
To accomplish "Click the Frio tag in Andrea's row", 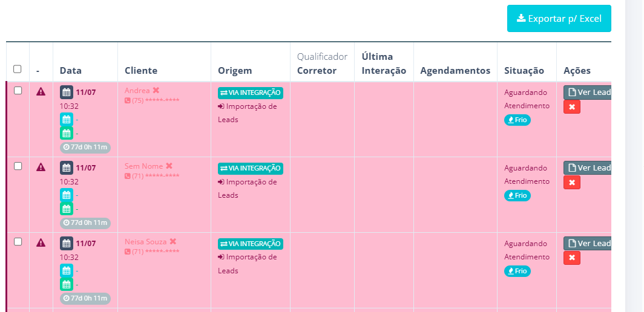I will point(517,120).
